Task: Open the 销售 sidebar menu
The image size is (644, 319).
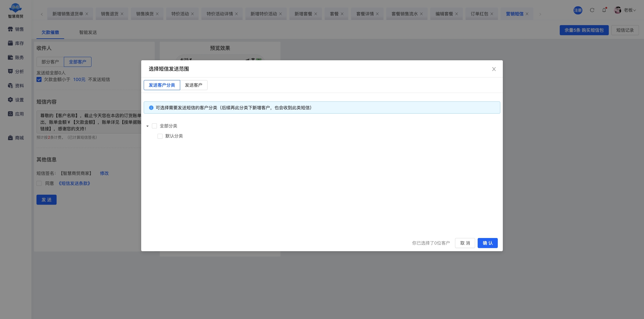Action: point(16,29)
